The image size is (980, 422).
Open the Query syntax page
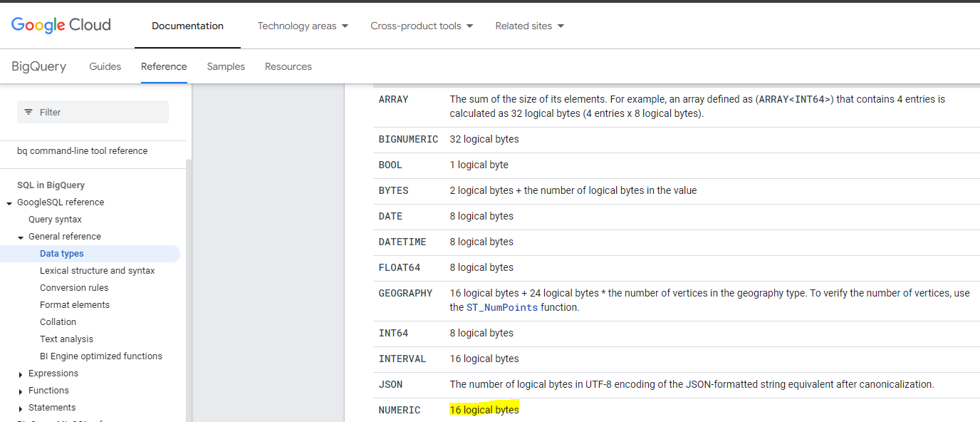55,220
